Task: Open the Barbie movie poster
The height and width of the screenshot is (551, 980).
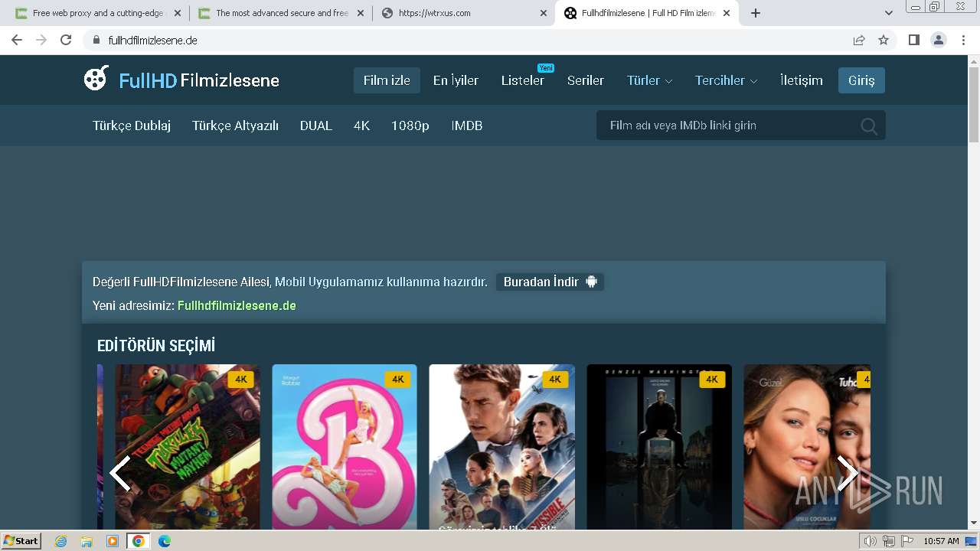Action: [x=345, y=447]
